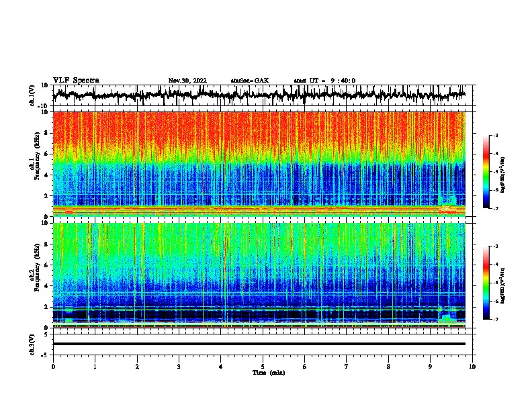Click the ch.1 color bar log(PSD) label

point(502,175)
